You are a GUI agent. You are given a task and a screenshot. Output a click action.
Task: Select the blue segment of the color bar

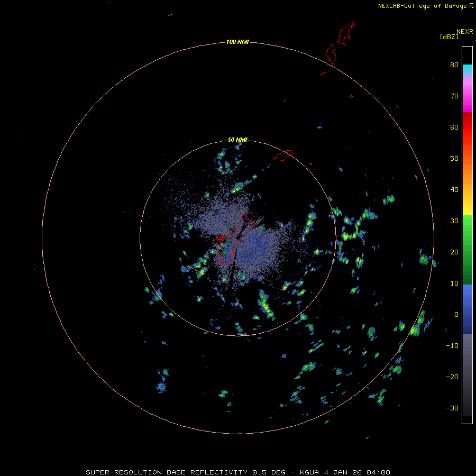[x=467, y=309]
